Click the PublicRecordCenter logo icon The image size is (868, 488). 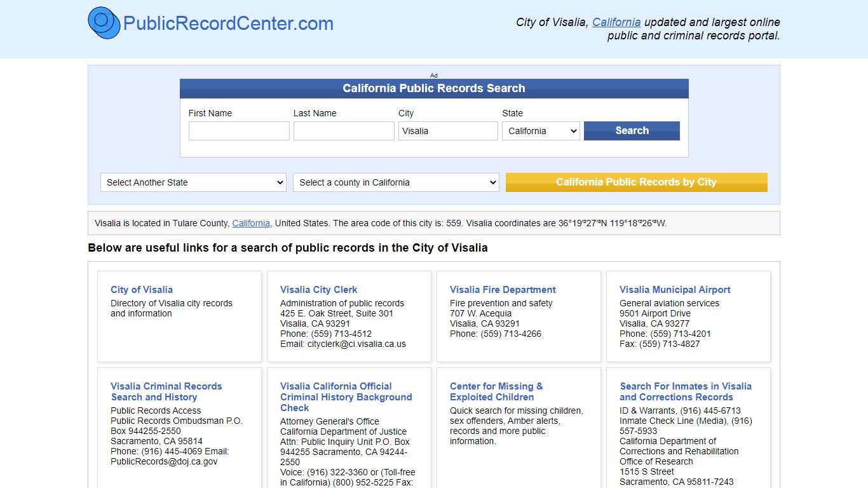(104, 24)
